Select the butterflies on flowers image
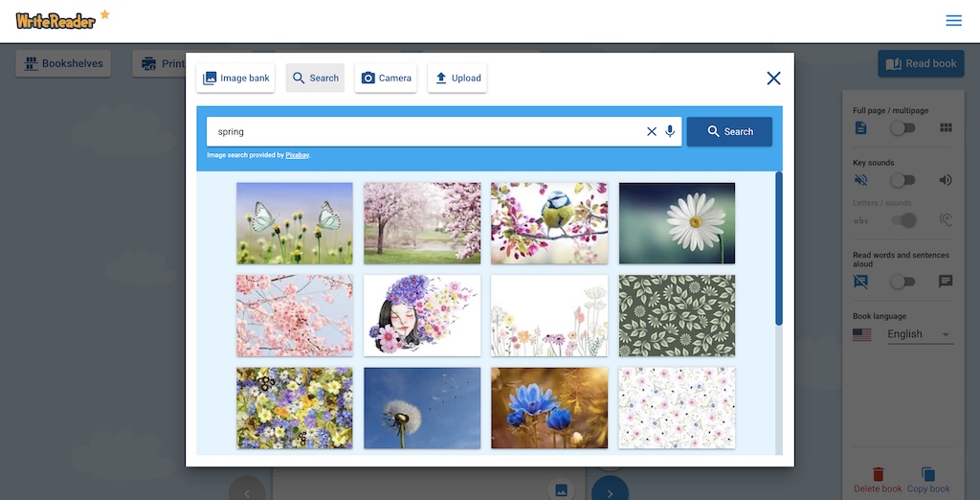 pyautogui.click(x=295, y=223)
